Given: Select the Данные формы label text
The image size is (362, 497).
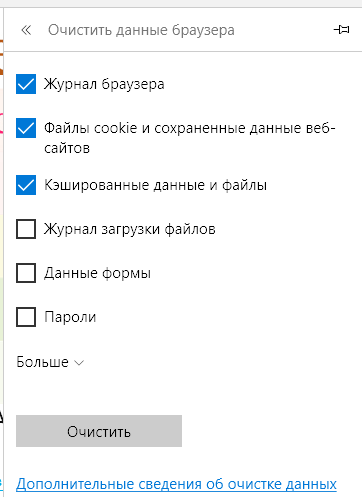Looking at the screenshot, I should coord(97,273).
